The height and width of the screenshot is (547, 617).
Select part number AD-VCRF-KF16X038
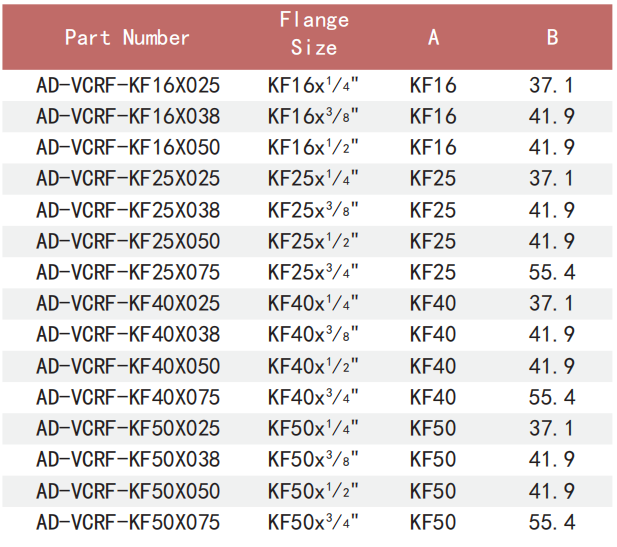point(128,117)
